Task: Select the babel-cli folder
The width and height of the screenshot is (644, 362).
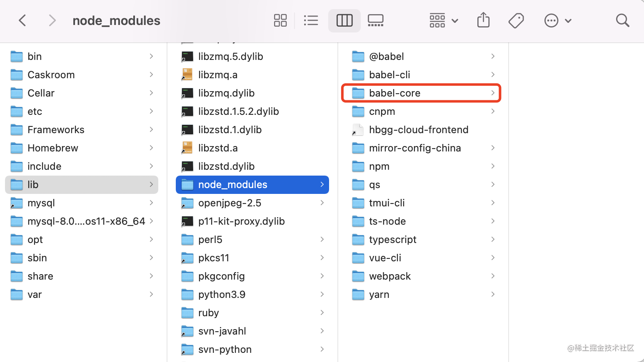Action: (x=423, y=74)
